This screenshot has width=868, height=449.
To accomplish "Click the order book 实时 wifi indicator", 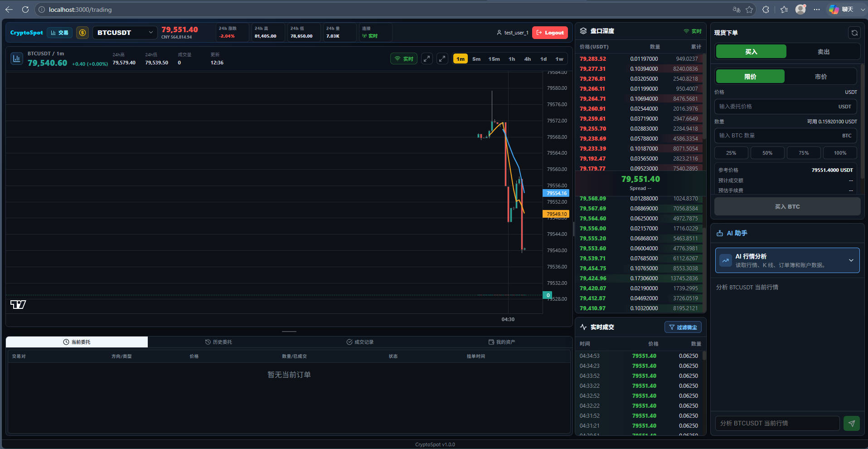I will pyautogui.click(x=692, y=31).
